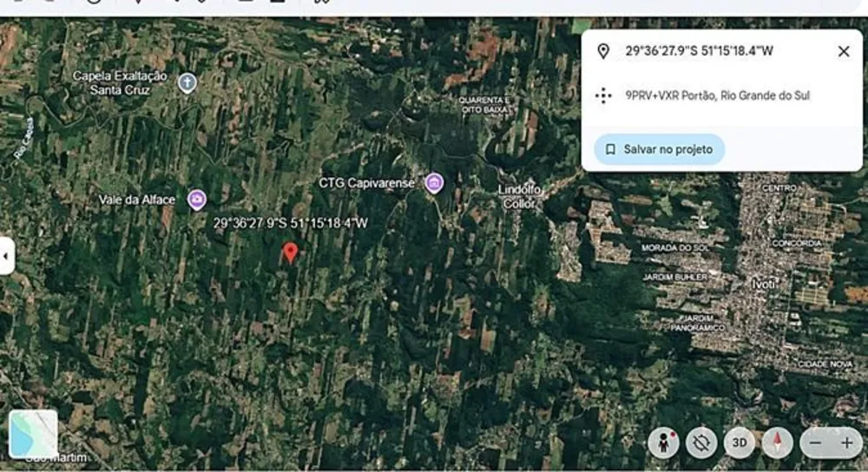The height and width of the screenshot is (472, 868).
Task: Click the Capela Exaltação Santa Cruz label
Action: [x=120, y=83]
